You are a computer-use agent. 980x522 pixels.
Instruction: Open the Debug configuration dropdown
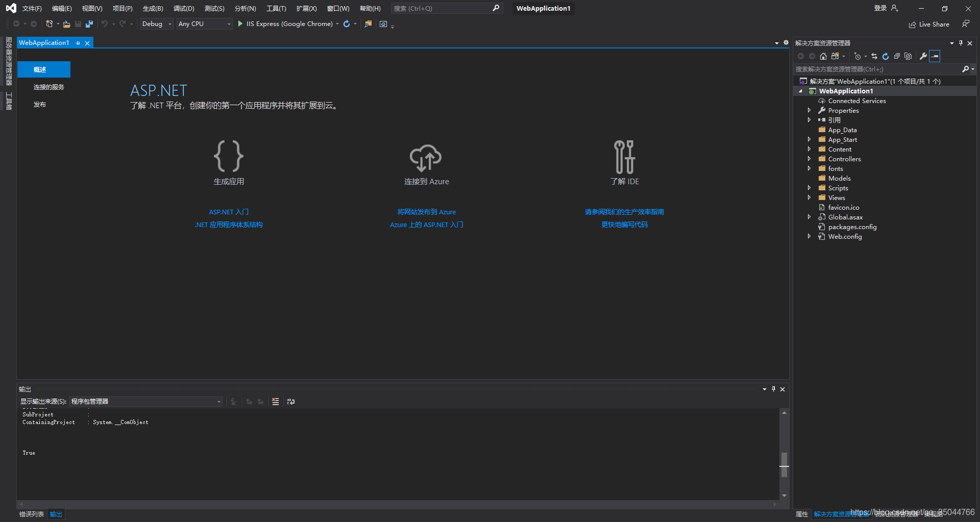click(x=157, y=24)
